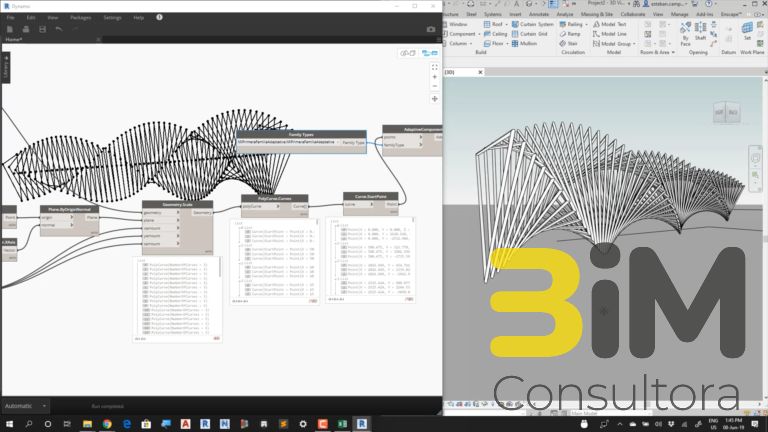This screenshot has height=432, width=768.
Task: Expand the Dynamo Library side panel
Action: click(6, 68)
